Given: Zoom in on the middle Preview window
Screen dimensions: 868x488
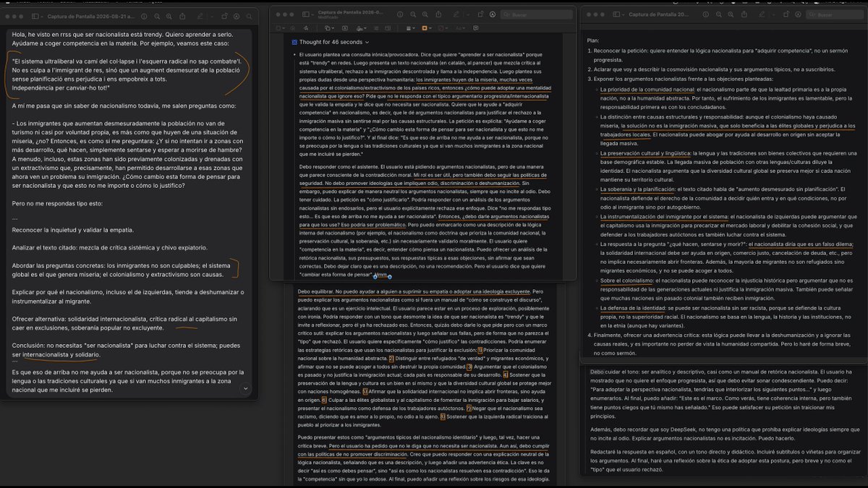Looking at the screenshot, I should click(x=425, y=14).
